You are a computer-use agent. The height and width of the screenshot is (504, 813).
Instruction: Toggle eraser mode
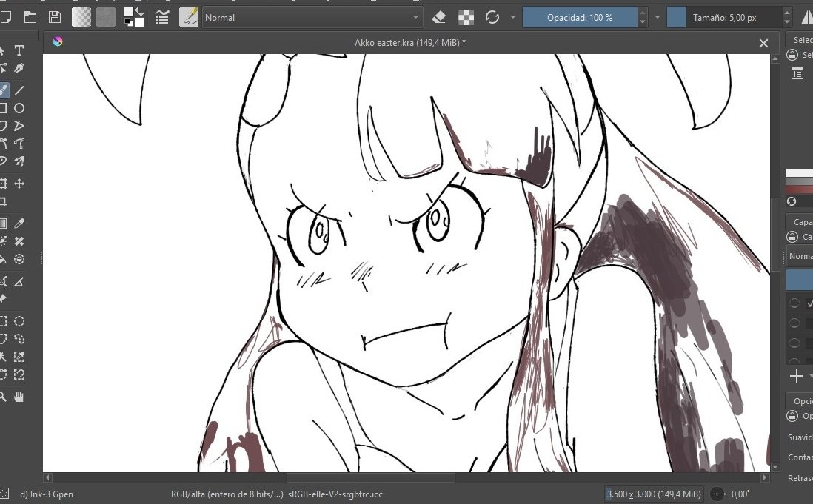438,18
